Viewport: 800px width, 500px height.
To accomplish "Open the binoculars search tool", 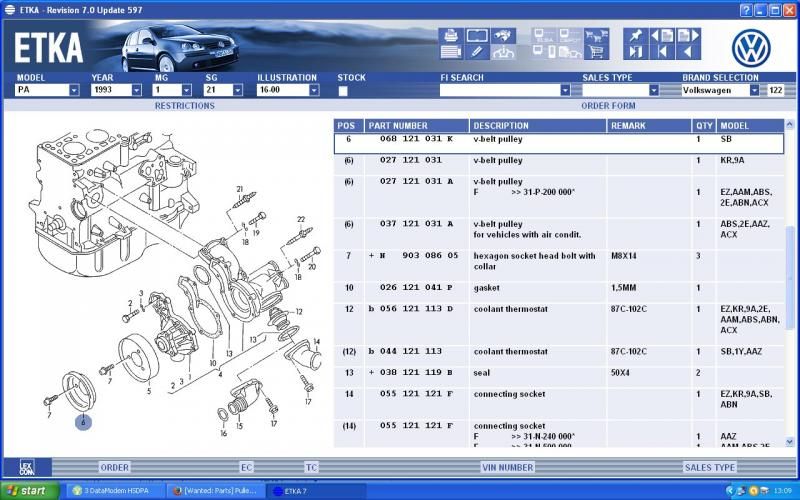I will [x=503, y=36].
